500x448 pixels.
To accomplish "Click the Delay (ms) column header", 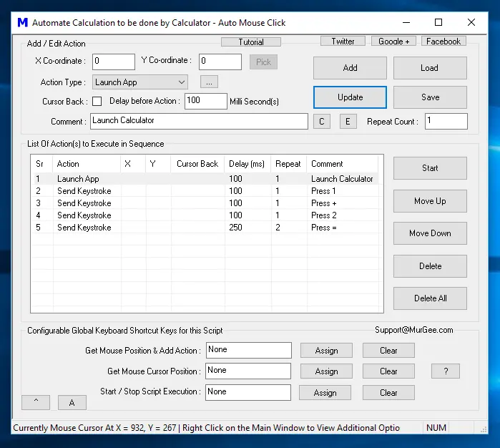I will click(x=247, y=164).
